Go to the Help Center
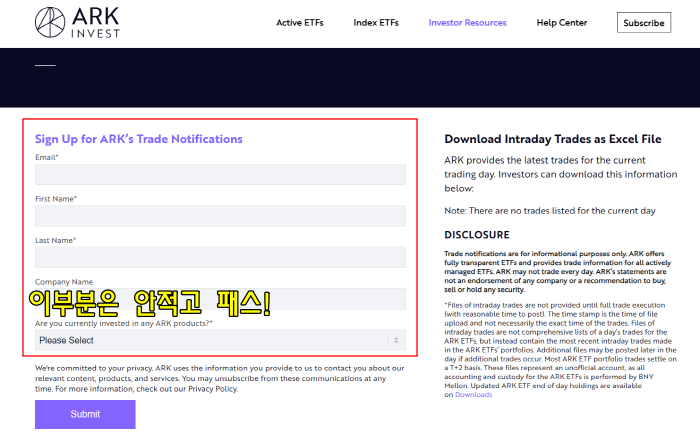The height and width of the screenshot is (435, 700). click(x=562, y=23)
